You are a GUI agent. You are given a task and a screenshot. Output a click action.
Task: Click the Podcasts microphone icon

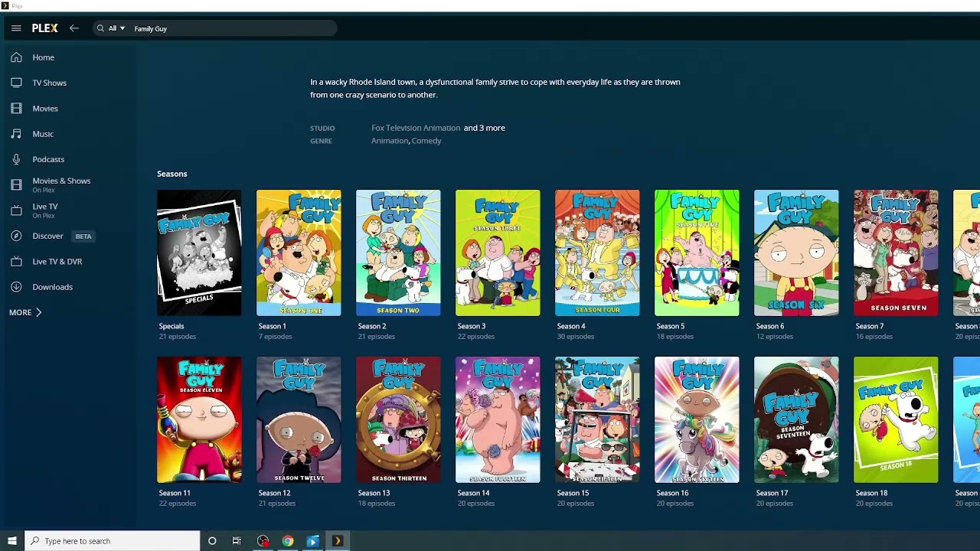(x=16, y=159)
